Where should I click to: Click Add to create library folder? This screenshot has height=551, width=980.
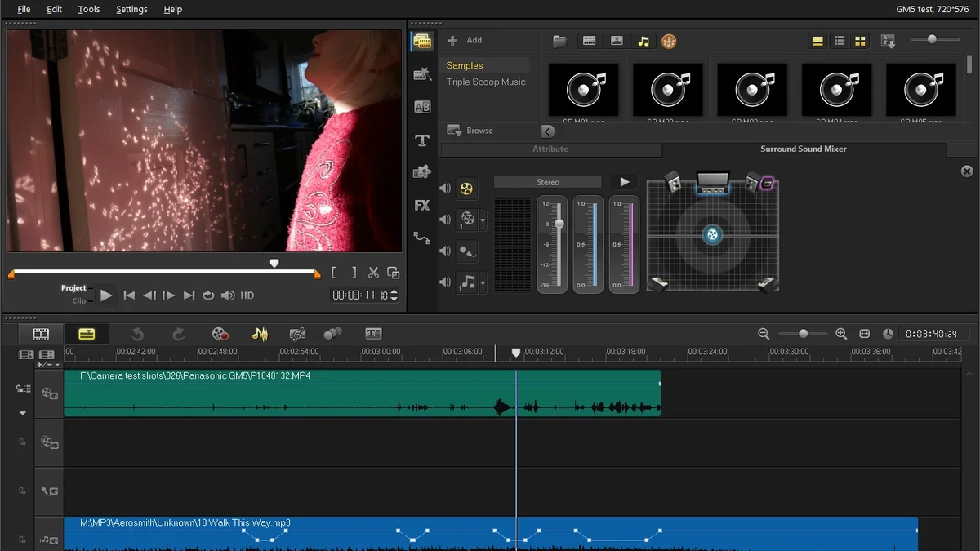tap(465, 40)
